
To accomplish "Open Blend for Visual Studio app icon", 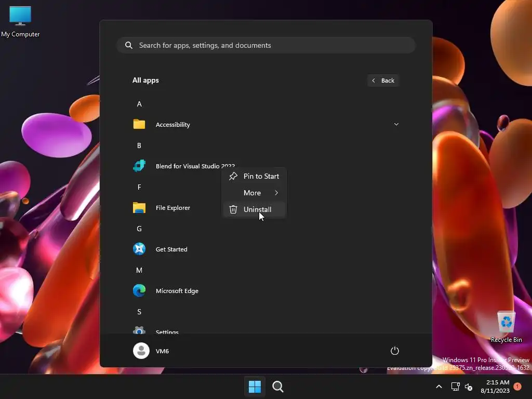I will [139, 166].
